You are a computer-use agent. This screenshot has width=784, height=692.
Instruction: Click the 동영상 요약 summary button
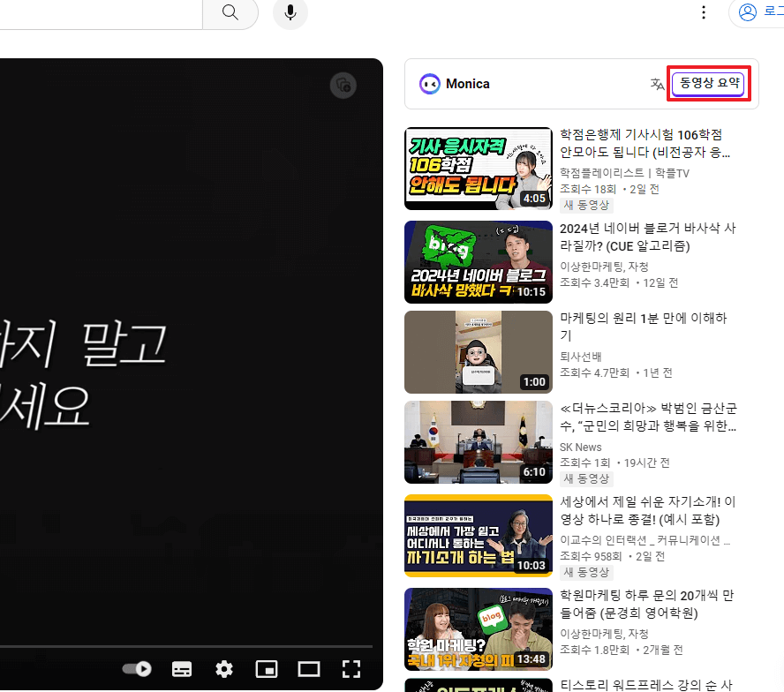708,83
